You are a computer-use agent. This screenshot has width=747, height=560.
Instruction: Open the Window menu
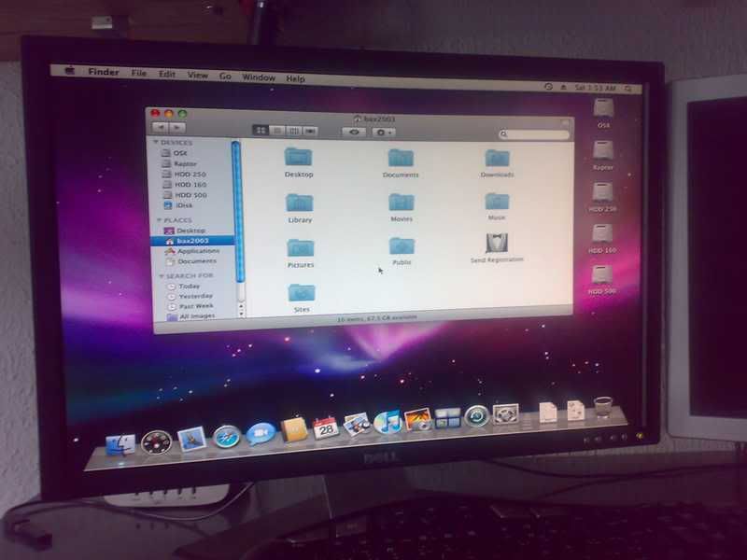[259, 77]
